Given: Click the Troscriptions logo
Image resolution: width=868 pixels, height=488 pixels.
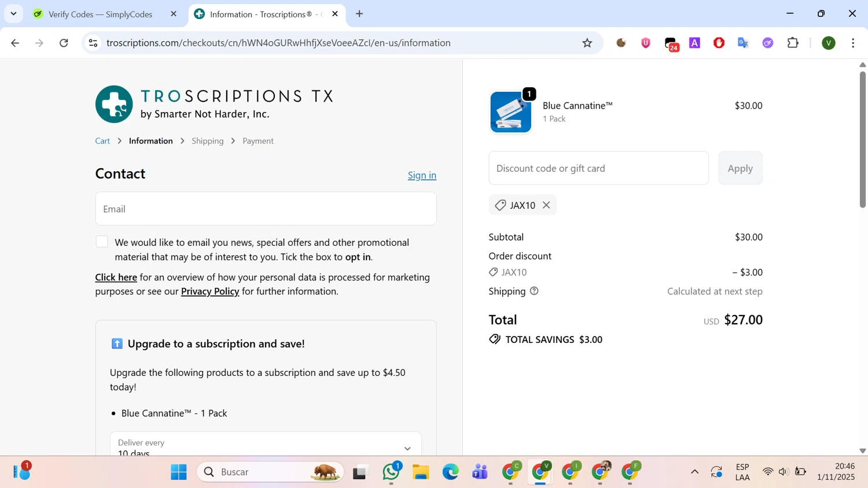Looking at the screenshot, I should 215,104.
